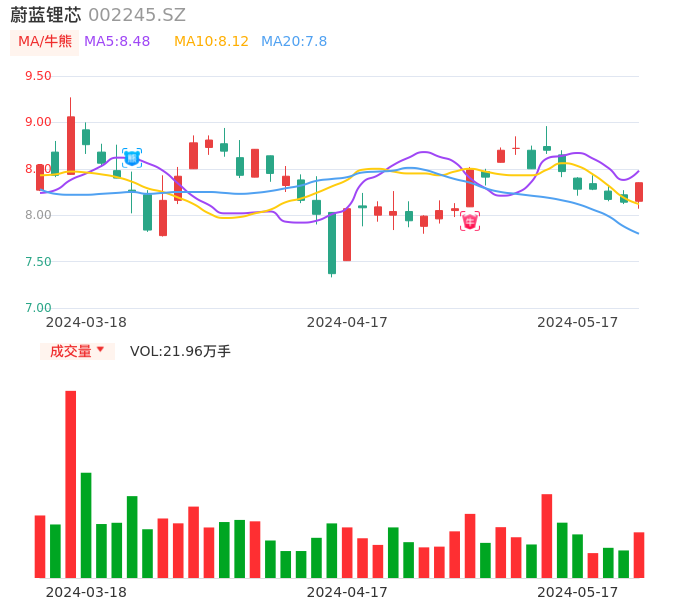Click the 7.50 price axis label
Image resolution: width=686 pixels, height=606 pixels.
38,262
